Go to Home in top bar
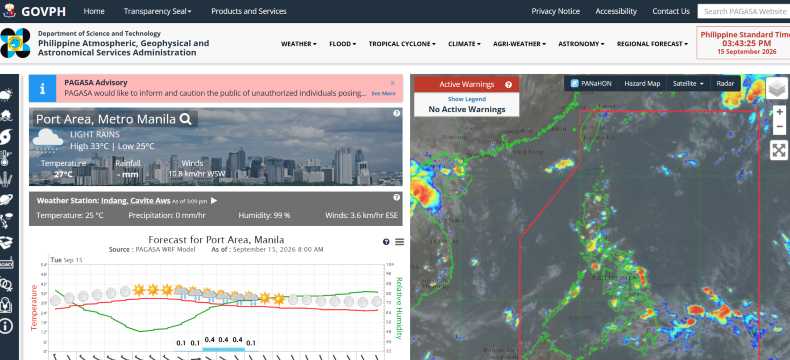The width and height of the screenshot is (790, 360). (94, 11)
